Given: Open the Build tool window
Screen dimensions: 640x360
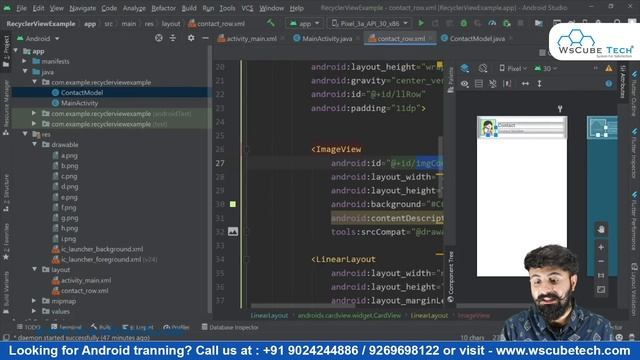Looking at the screenshot, I should [x=101, y=327].
